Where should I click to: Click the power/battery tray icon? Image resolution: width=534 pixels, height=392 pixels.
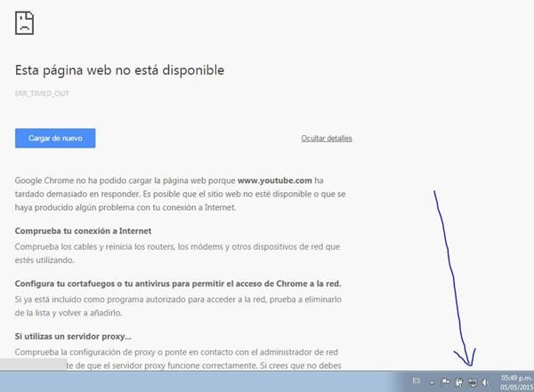(x=458, y=382)
